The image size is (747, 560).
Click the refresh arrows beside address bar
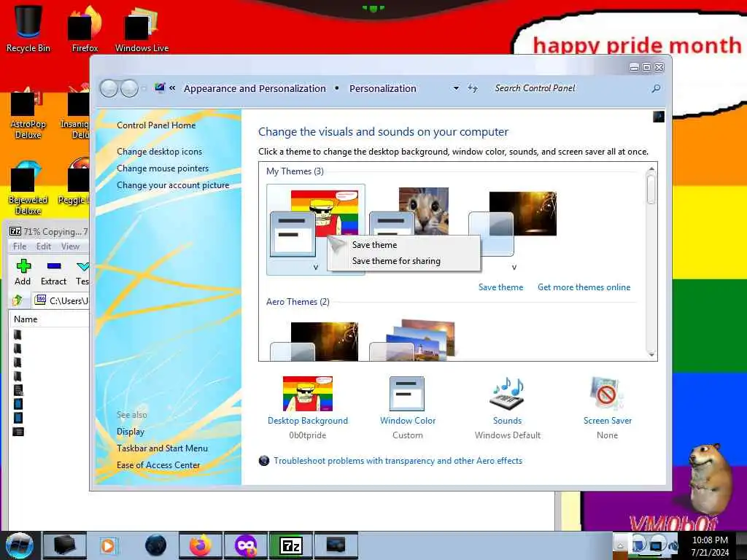(472, 88)
